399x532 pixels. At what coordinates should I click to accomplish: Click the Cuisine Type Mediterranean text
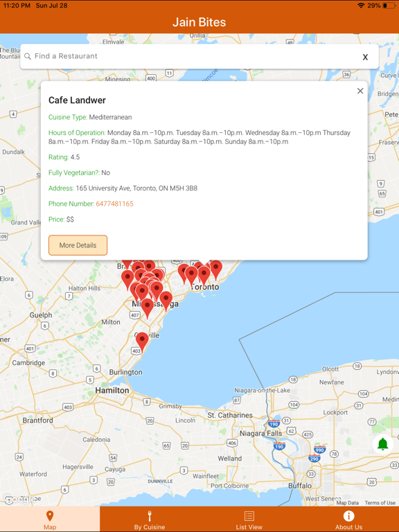click(x=90, y=117)
